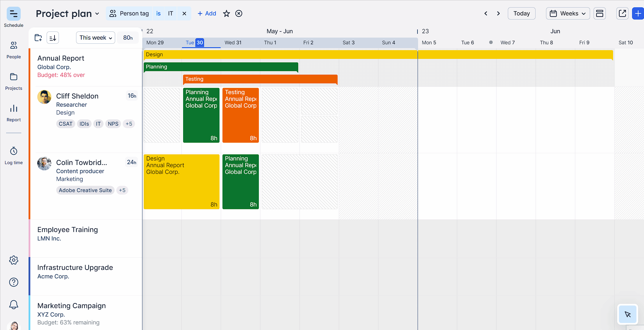Image resolution: width=644 pixels, height=330 pixels.
Task: Open the sort order icon above project list
Action: point(52,37)
